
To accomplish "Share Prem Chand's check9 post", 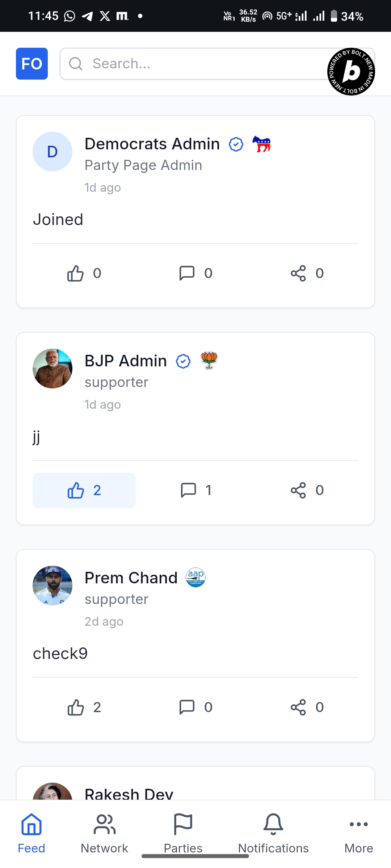I will click(x=307, y=707).
